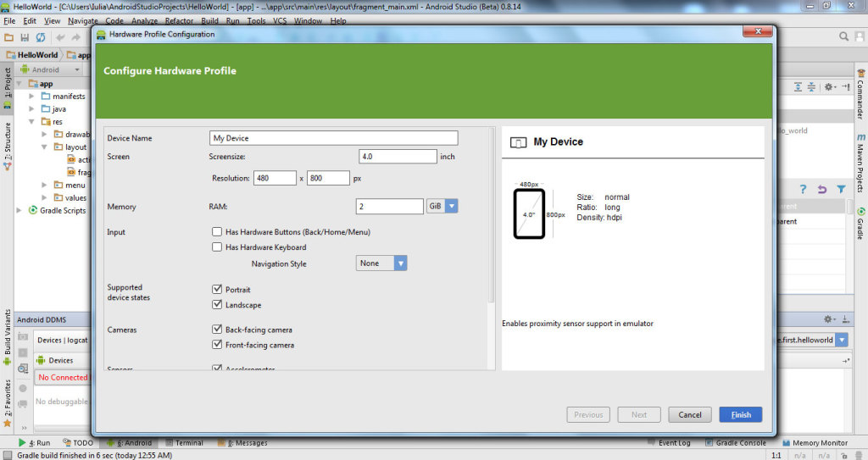Open the RAM unit GiB dropdown

(442, 206)
